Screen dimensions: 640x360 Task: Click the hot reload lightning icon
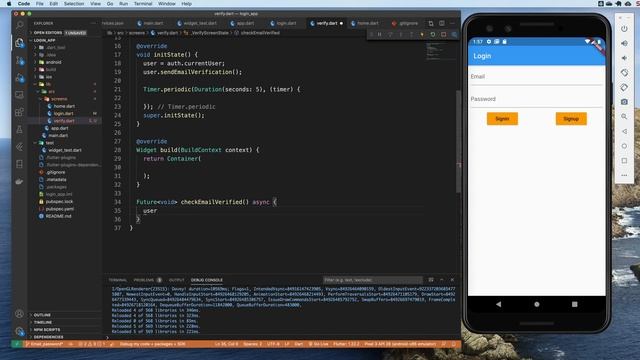point(422,35)
